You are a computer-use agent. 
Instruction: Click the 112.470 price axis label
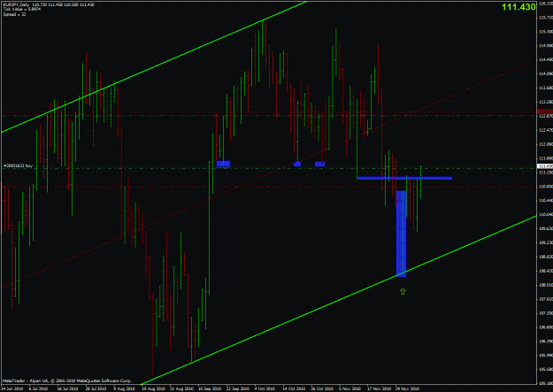point(546,130)
